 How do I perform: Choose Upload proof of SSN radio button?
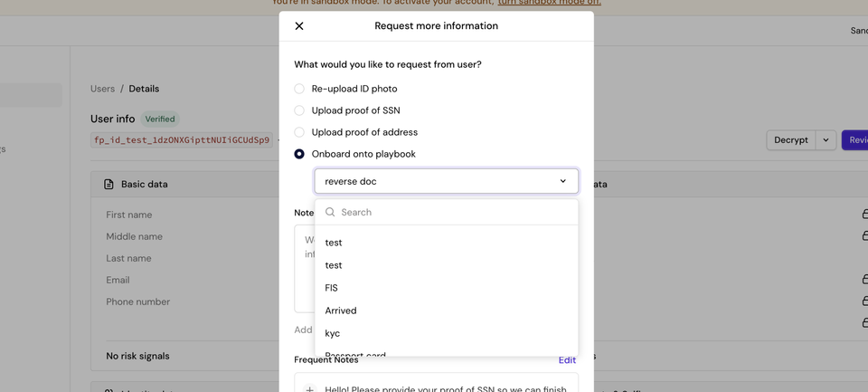(299, 110)
